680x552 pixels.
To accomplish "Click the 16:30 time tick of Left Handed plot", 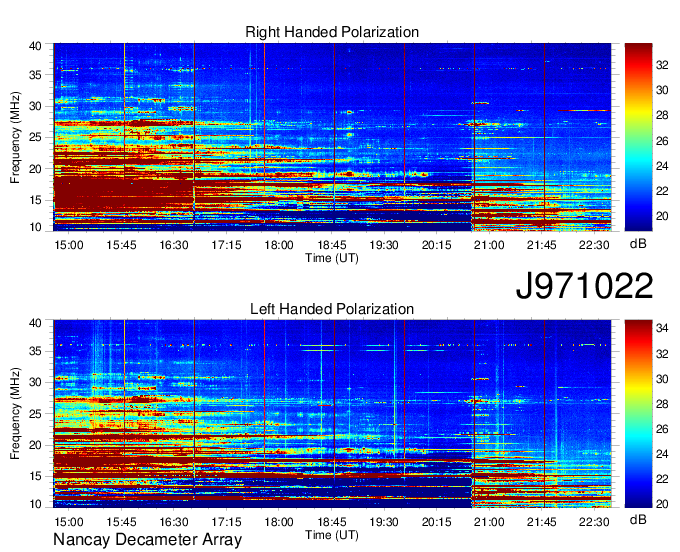I will coord(174,522).
